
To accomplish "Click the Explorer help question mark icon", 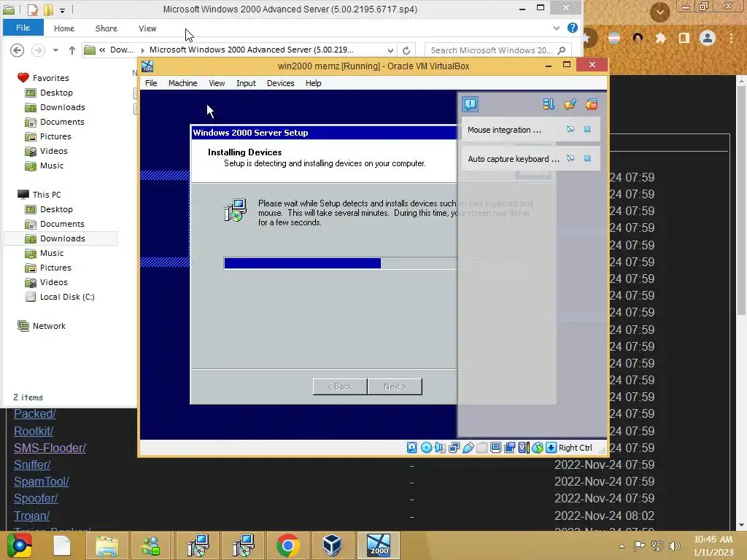I will [572, 28].
